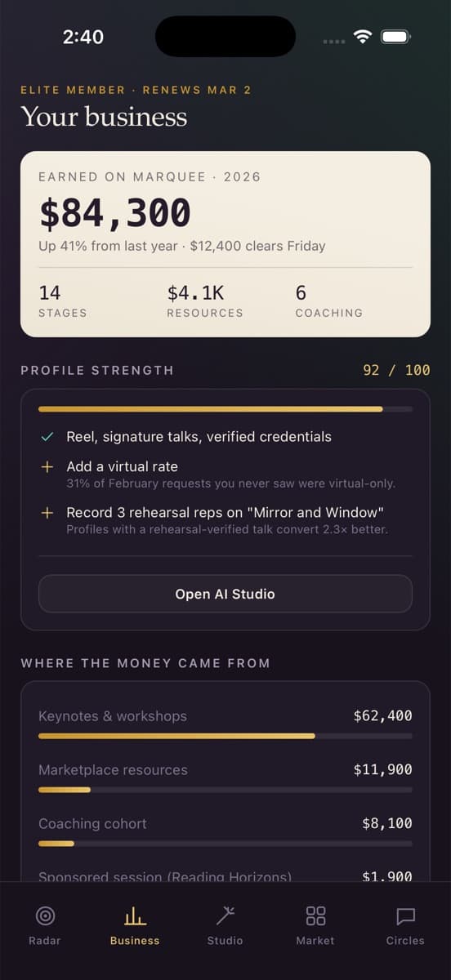Tap the plus icon beside Add a virtual rate
This screenshot has height=980, width=451.
coord(47,466)
